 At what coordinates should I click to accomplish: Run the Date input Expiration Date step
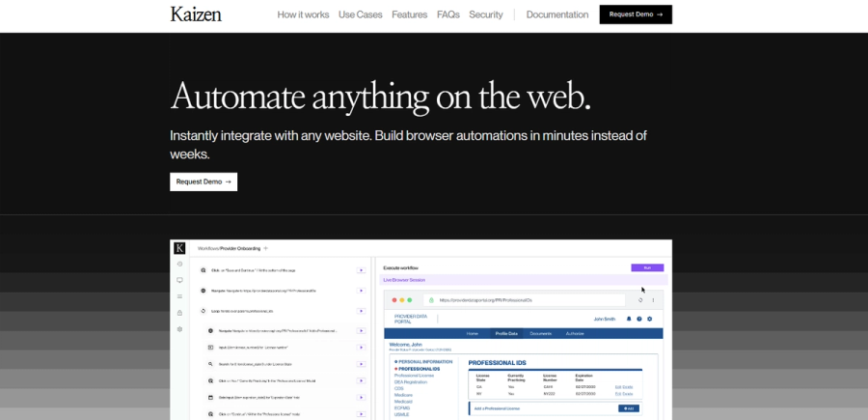(x=361, y=397)
